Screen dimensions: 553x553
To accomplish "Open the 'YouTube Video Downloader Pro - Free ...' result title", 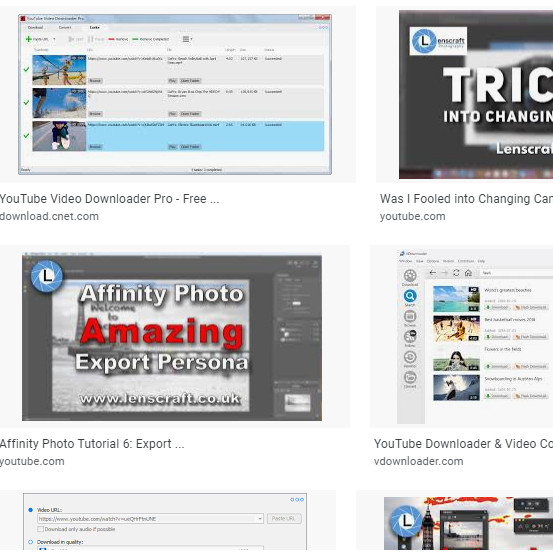I will 110,199.
